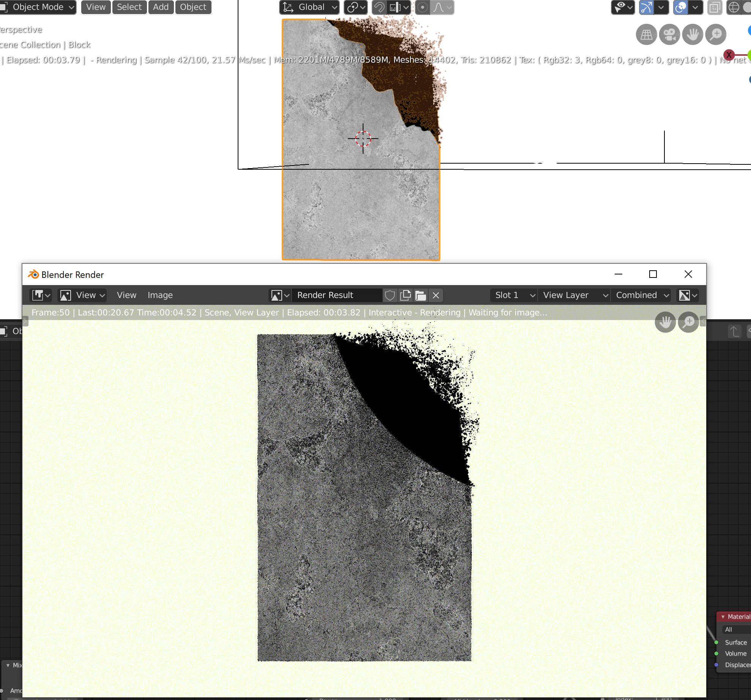Click the render window zoom icon
This screenshot has height=700, width=751.
coord(688,322)
